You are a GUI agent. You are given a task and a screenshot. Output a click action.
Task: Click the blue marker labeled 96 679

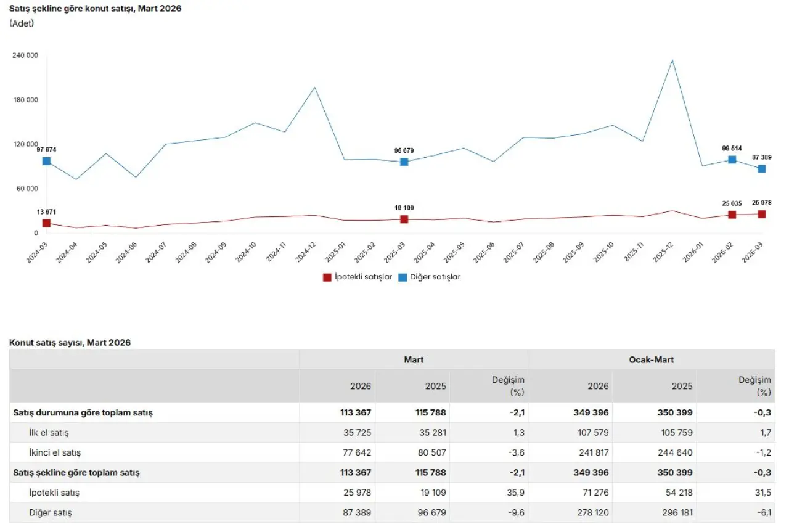coord(404,162)
